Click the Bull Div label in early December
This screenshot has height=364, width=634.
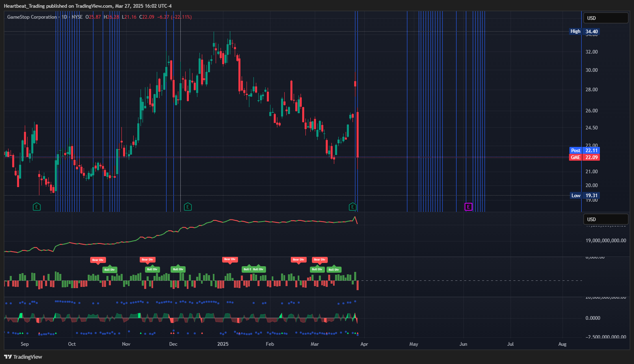point(178,269)
